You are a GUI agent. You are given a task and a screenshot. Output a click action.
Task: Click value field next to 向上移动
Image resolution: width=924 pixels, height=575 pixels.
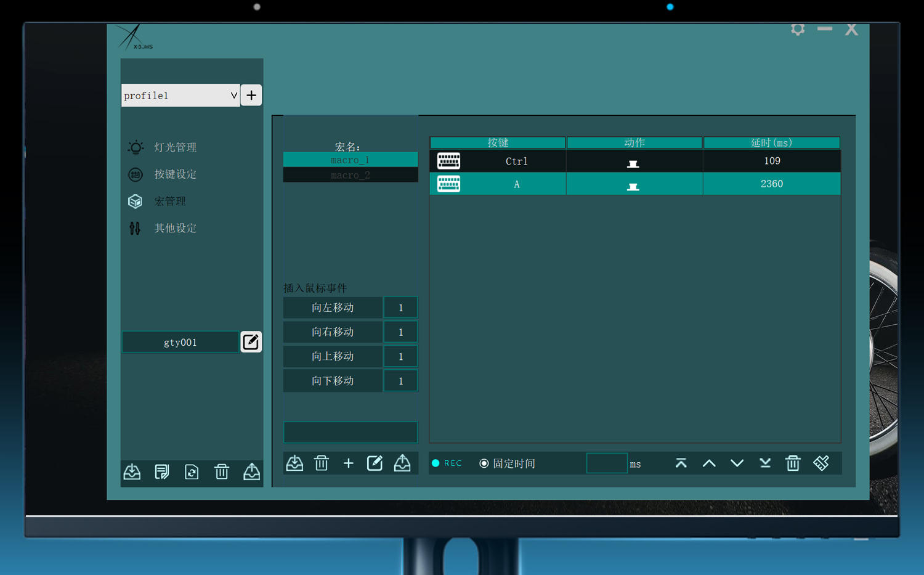click(400, 357)
